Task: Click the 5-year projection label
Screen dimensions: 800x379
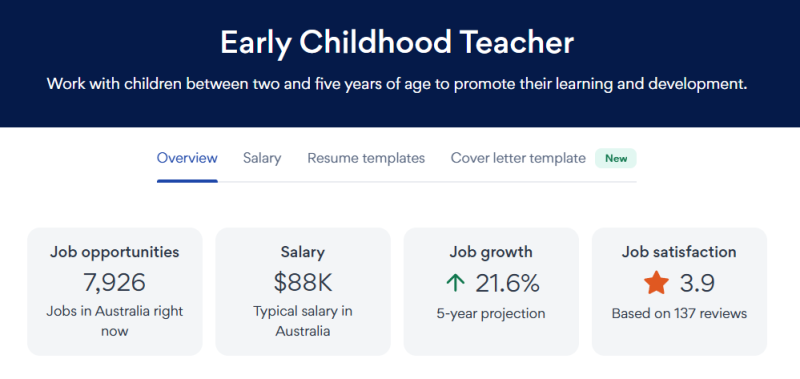Action: click(491, 313)
